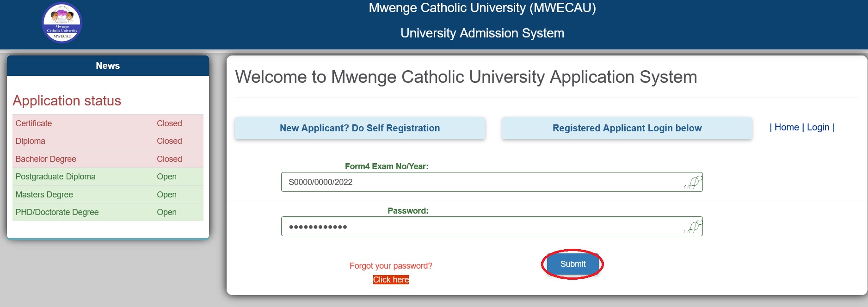
Task: Open the Login link
Action: [818, 127]
